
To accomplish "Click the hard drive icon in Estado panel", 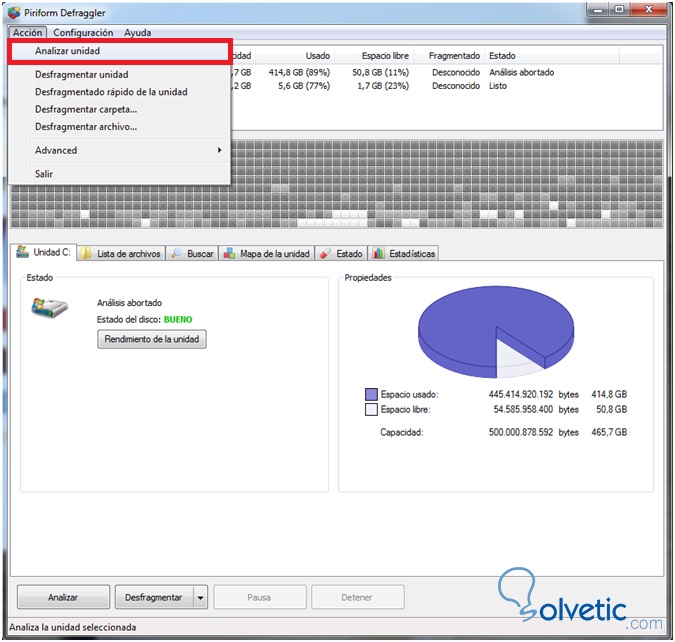I will (x=49, y=307).
